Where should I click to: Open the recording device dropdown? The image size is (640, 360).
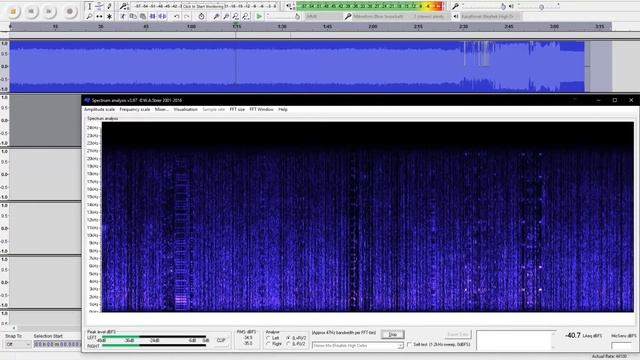pos(382,16)
